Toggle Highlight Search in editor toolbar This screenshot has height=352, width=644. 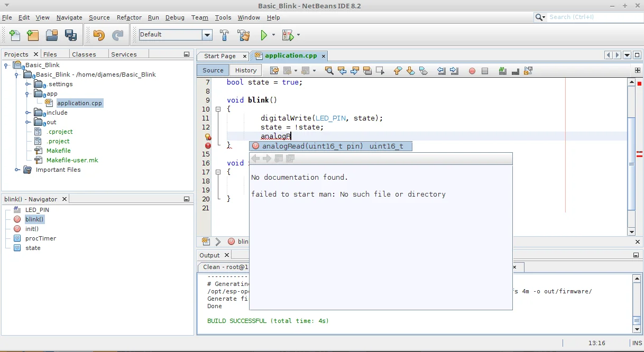pyautogui.click(x=367, y=70)
